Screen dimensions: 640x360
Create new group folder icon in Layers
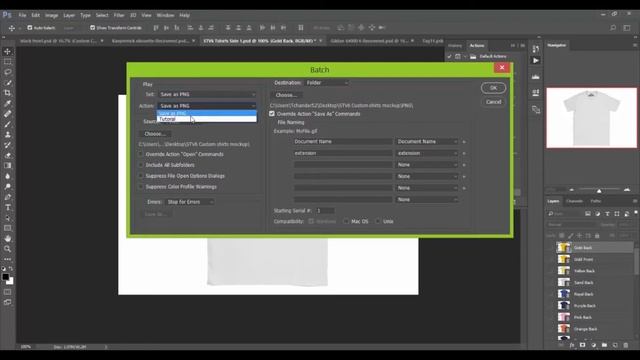tap(604, 345)
